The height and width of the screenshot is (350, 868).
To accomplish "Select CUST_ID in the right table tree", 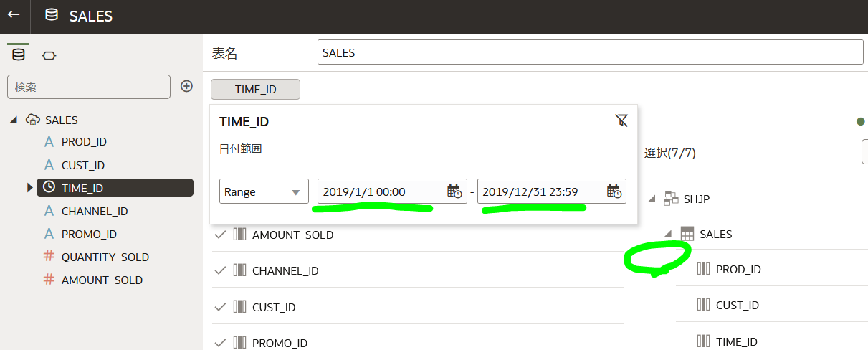I will [738, 305].
